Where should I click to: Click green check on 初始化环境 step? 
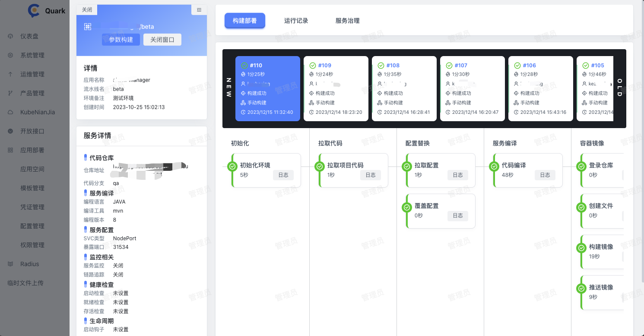pos(232,166)
